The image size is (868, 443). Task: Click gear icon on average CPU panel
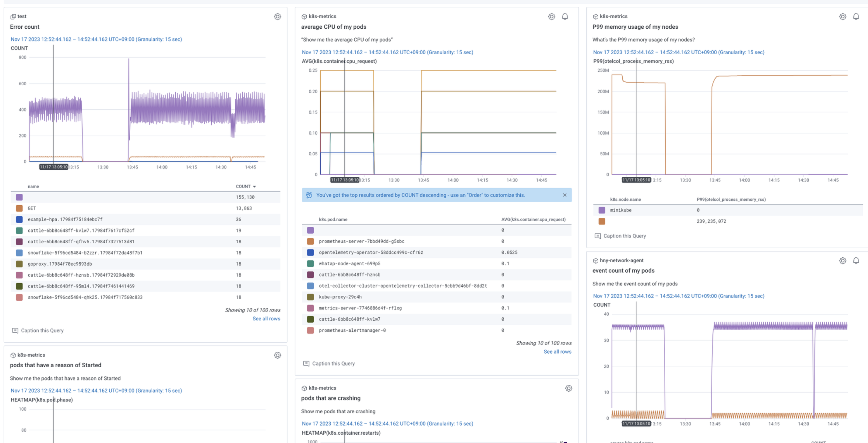(551, 16)
